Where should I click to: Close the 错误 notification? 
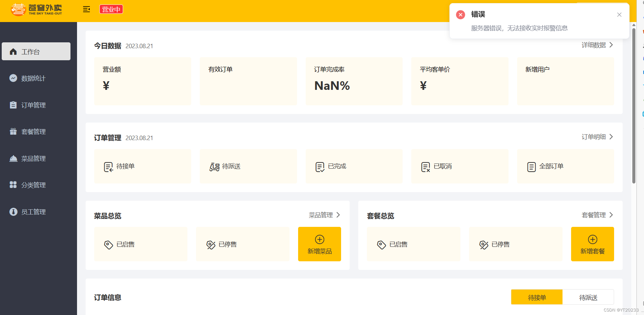(x=619, y=14)
